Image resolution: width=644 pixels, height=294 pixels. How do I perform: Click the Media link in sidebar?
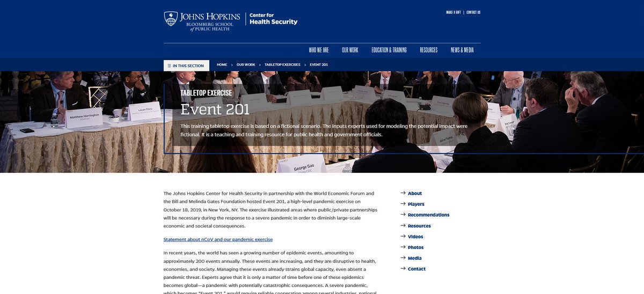click(414, 258)
